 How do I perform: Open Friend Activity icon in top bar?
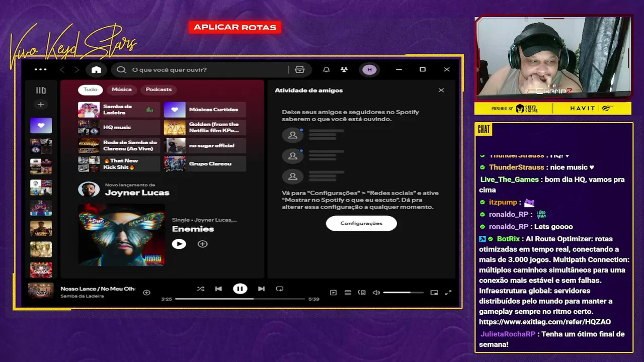click(344, 70)
